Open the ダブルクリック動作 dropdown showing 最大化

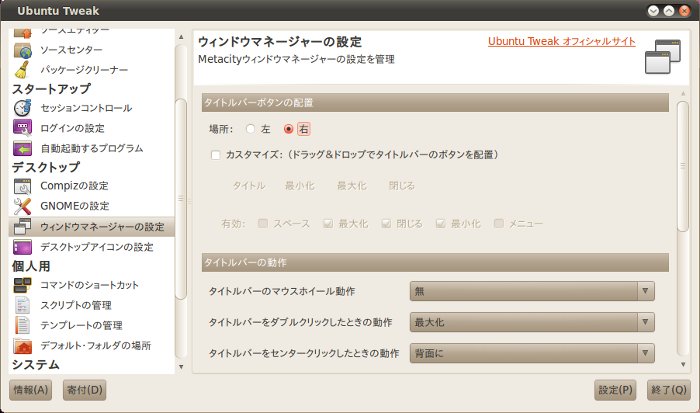532,322
